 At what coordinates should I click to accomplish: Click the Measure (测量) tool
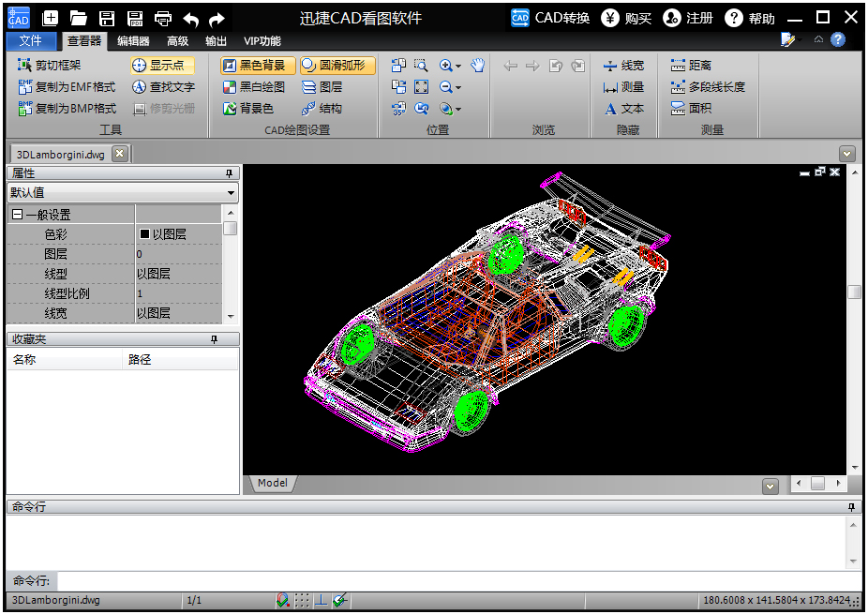623,87
